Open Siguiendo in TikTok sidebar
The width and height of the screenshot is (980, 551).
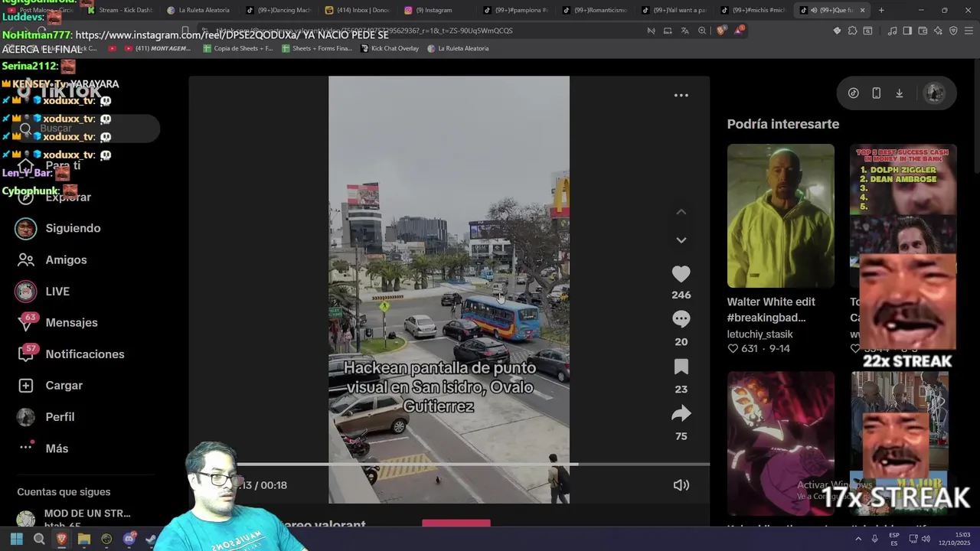(73, 228)
